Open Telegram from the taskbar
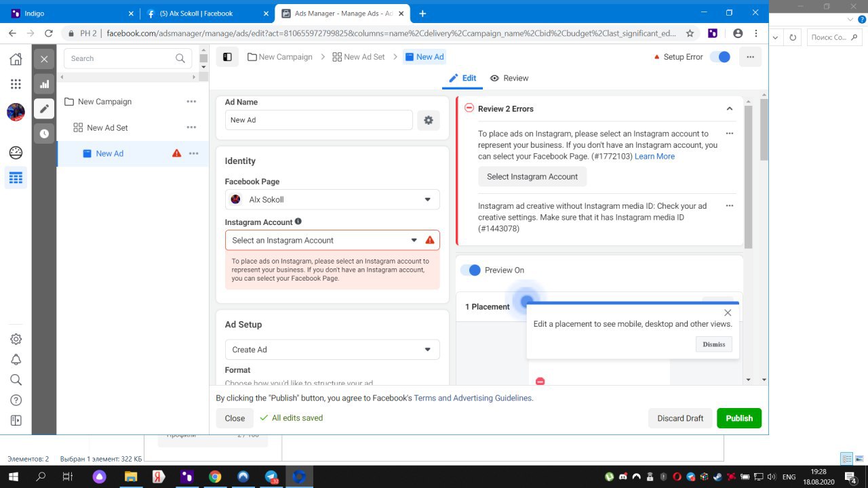This screenshot has height=488, width=868. 271,476
